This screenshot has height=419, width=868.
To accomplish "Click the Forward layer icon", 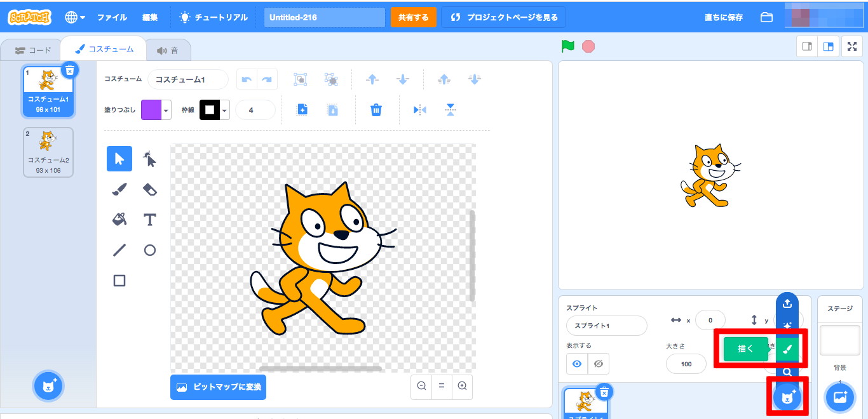I will click(x=372, y=79).
